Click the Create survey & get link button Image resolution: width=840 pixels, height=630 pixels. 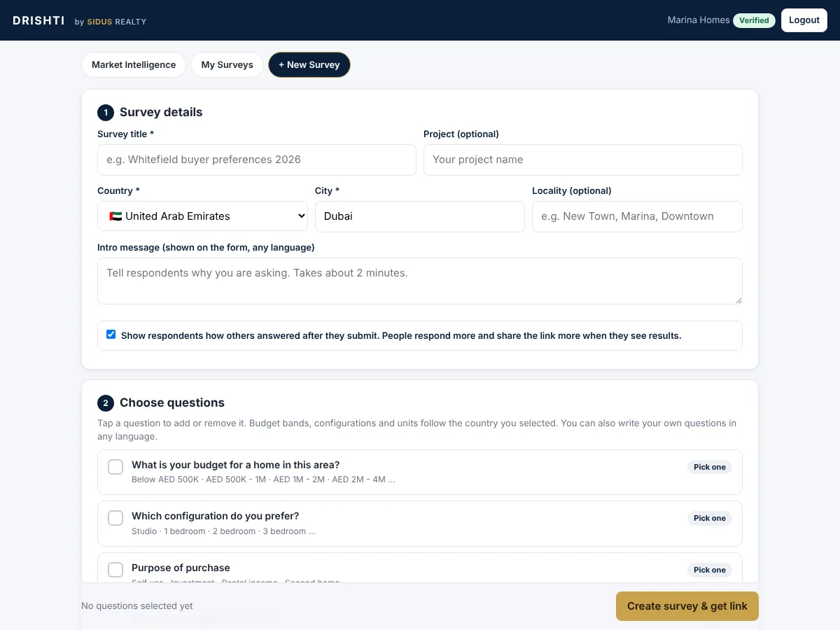click(687, 606)
